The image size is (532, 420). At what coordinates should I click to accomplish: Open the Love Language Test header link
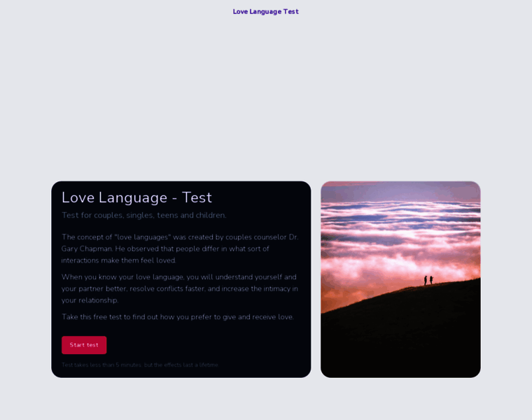pos(265,11)
